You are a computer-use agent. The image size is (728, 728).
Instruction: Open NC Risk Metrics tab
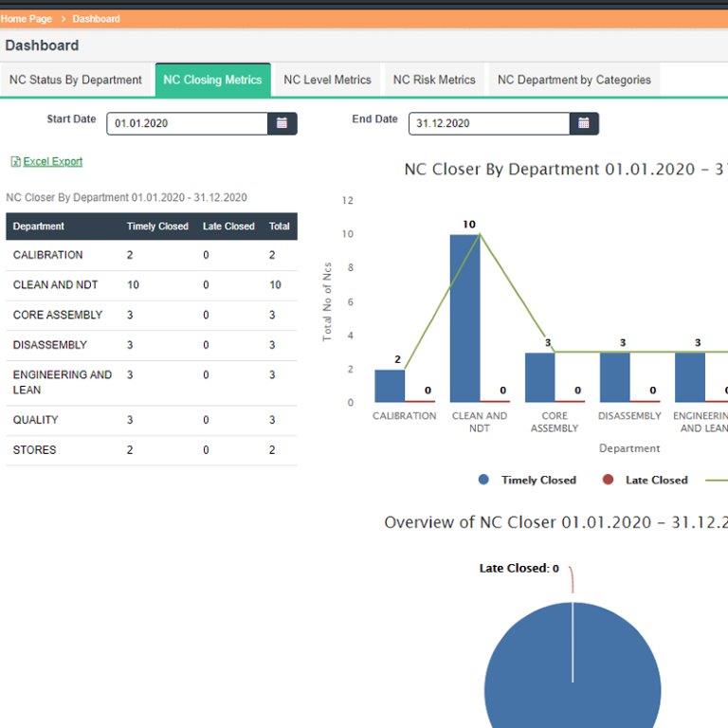434,80
